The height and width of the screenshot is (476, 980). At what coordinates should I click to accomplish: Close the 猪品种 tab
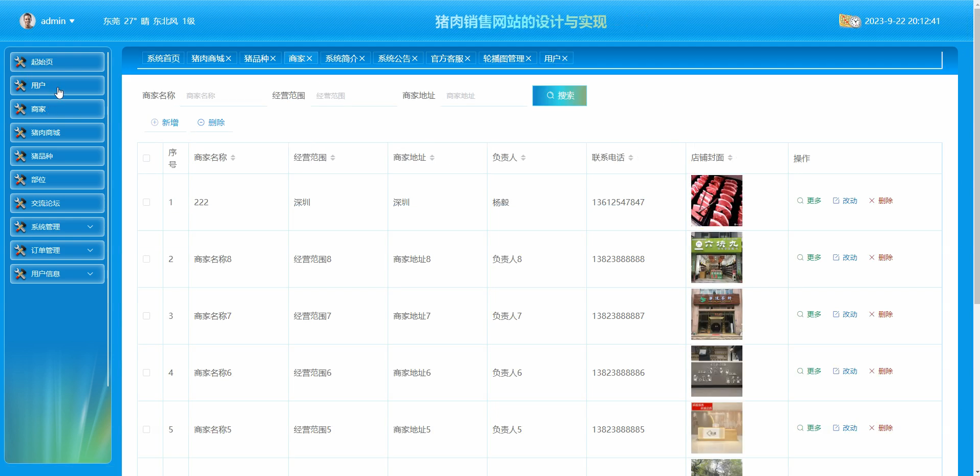pyautogui.click(x=273, y=58)
